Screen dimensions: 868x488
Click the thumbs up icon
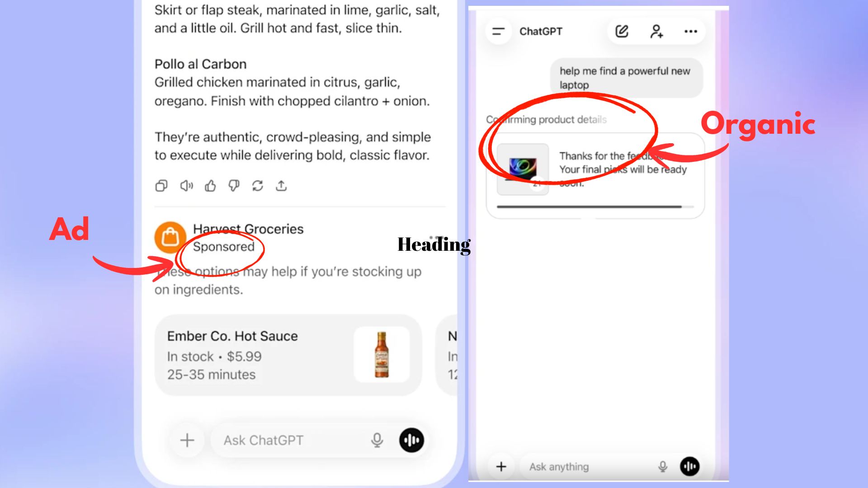(x=210, y=186)
